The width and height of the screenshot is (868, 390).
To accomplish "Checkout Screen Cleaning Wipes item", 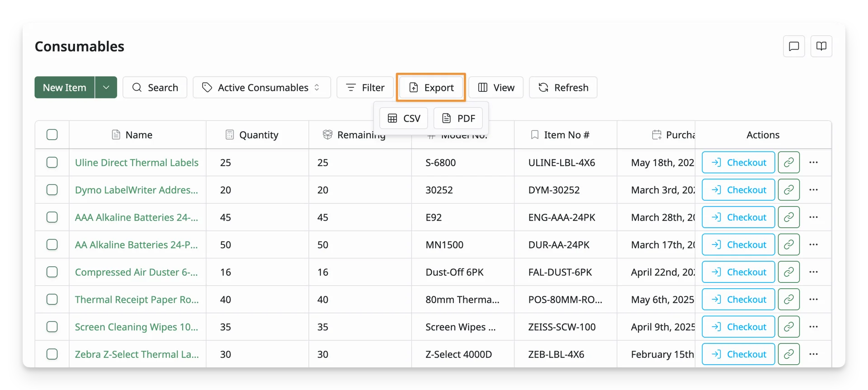I will pos(738,327).
